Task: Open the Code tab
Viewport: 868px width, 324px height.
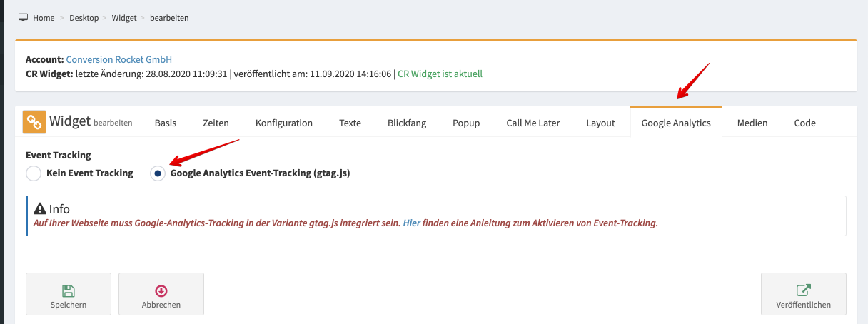Action: [805, 123]
